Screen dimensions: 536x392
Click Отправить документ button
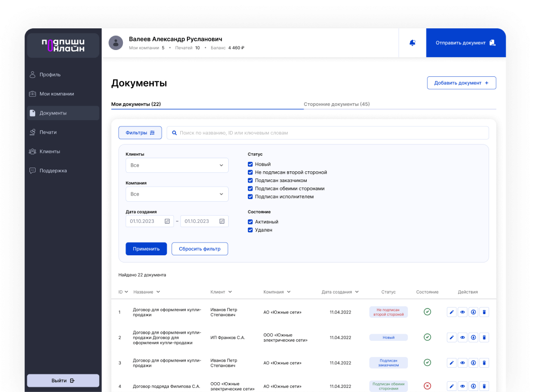tap(466, 43)
